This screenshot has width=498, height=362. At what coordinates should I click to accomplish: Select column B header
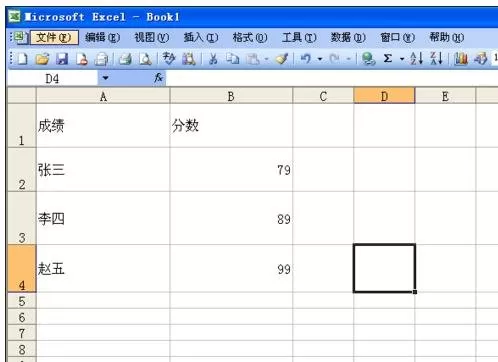pos(231,96)
